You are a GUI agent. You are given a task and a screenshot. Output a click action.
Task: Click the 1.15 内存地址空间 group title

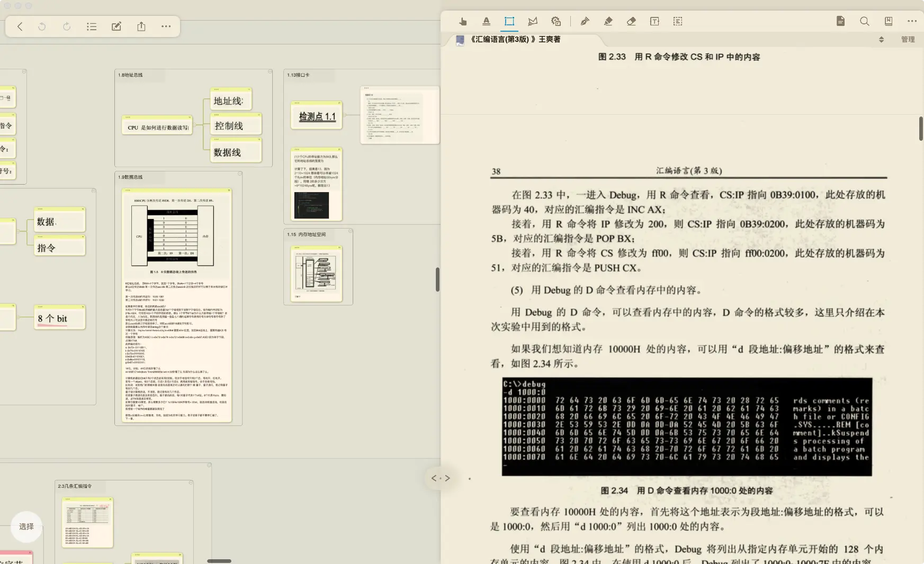pos(306,234)
